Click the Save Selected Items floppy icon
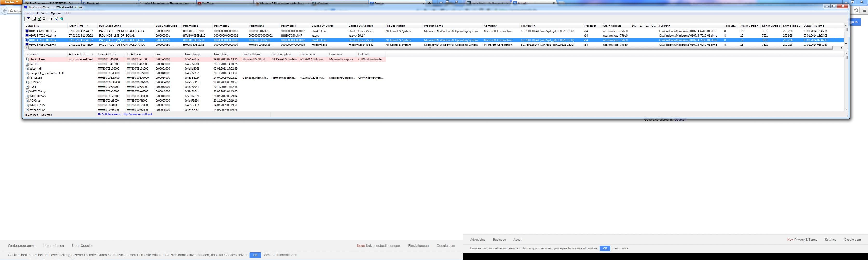This screenshot has height=260, width=868. point(34,19)
